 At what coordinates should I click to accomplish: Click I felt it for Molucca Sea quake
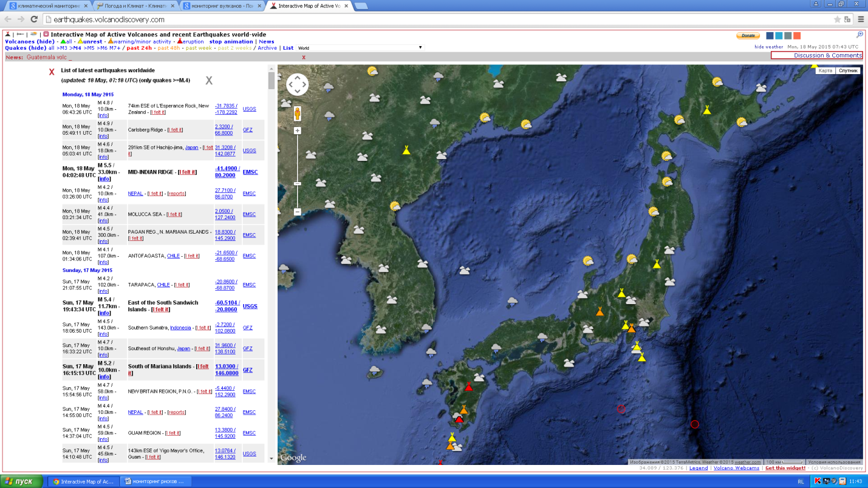(x=174, y=214)
